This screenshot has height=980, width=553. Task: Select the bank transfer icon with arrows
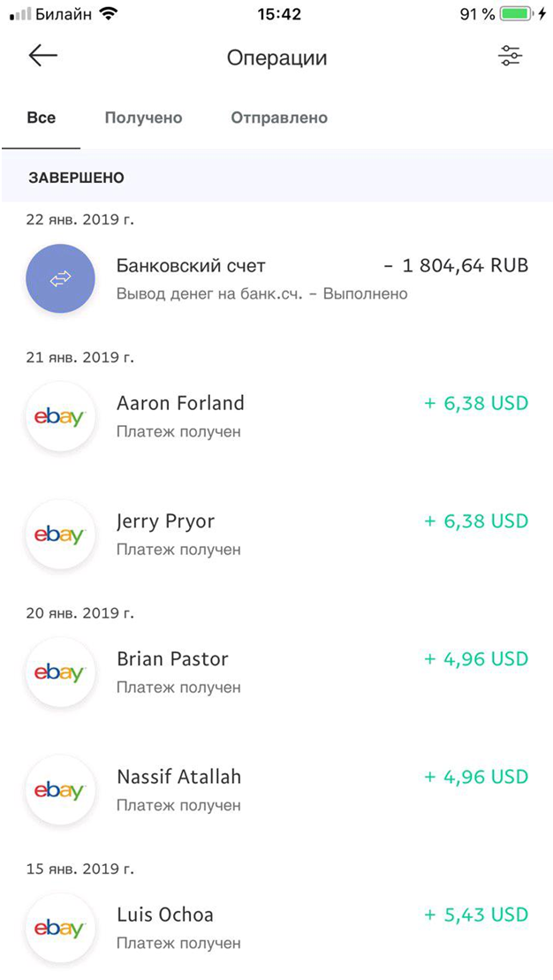click(60, 278)
